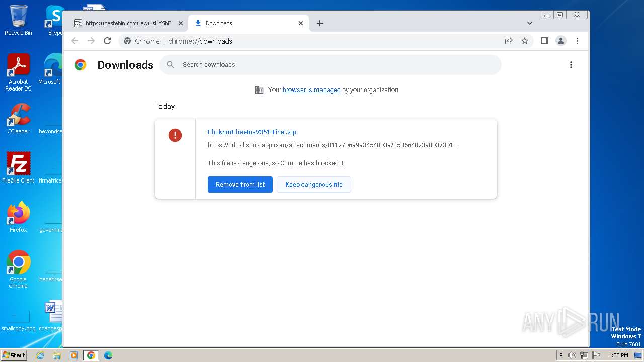Open CCleaner desktop shortcut
This screenshot has width=644, height=362.
click(x=18, y=119)
